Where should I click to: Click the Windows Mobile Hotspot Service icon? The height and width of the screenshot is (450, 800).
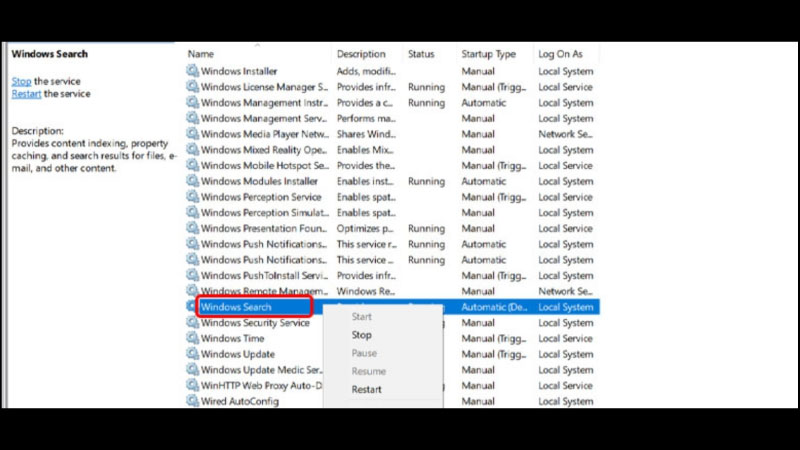193,165
